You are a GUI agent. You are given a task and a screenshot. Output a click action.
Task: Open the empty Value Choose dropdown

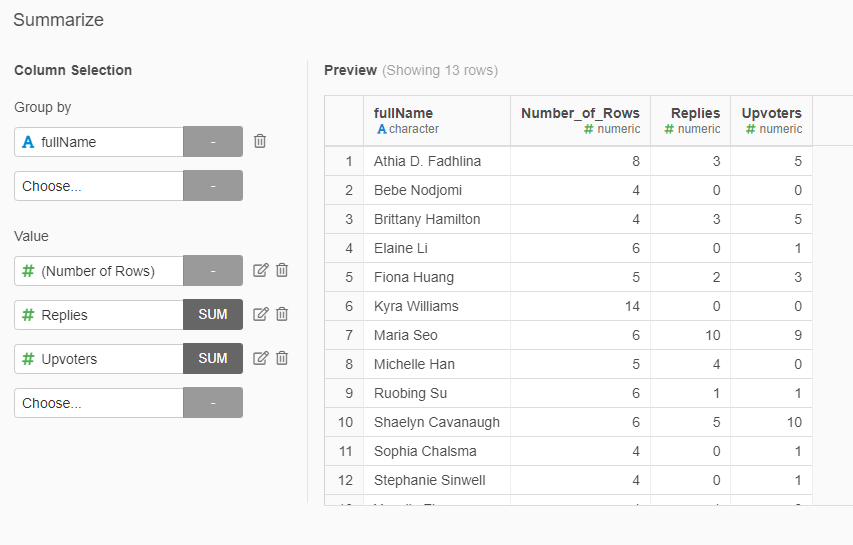(x=99, y=403)
